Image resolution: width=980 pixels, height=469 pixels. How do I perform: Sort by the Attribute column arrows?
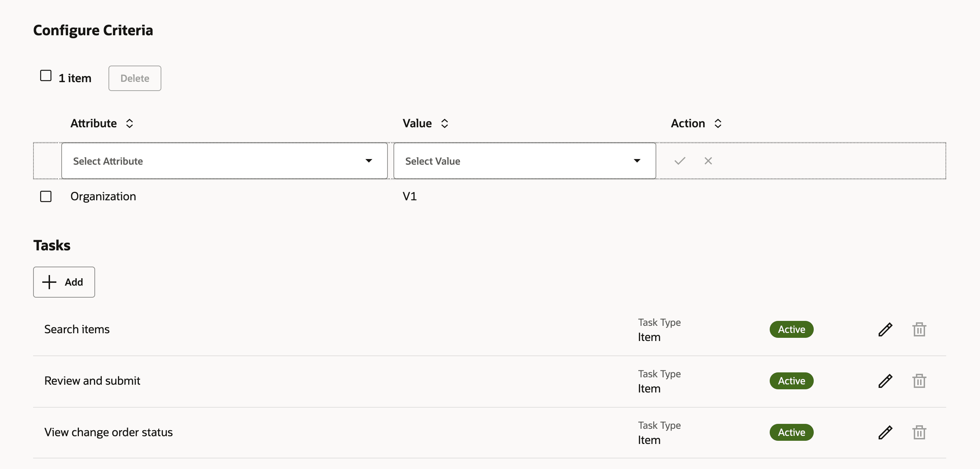click(x=129, y=123)
